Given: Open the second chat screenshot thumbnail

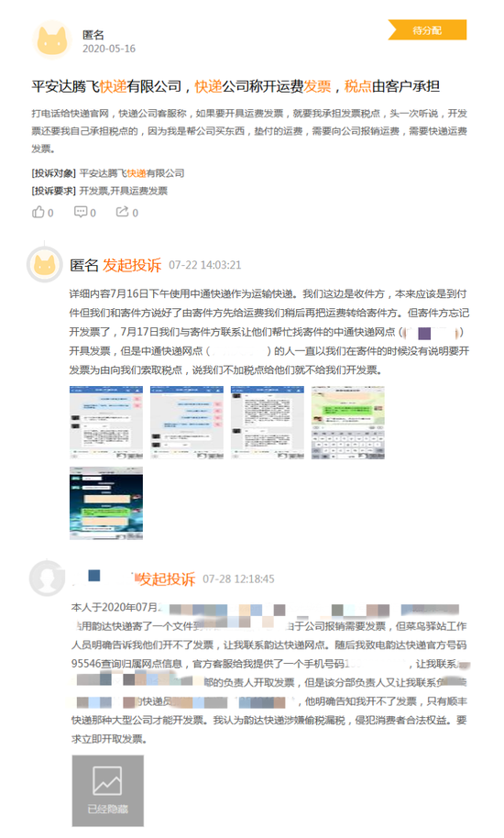Looking at the screenshot, I should tap(187, 423).
